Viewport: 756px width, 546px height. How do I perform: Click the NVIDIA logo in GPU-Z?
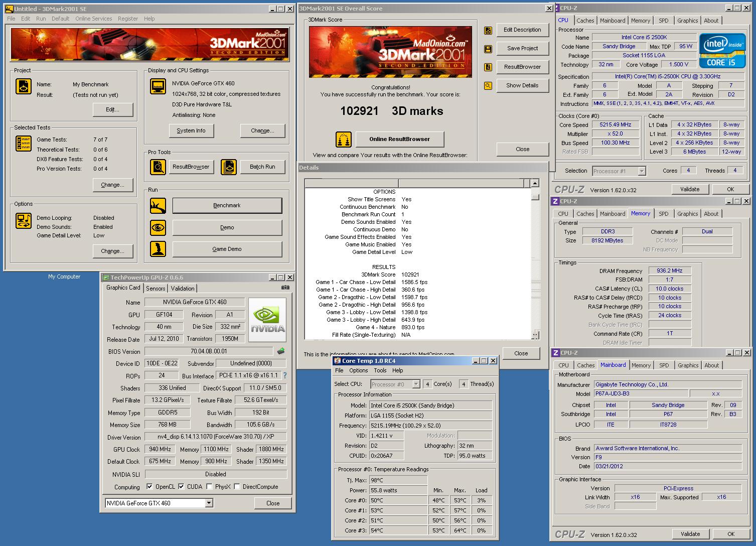pos(267,320)
